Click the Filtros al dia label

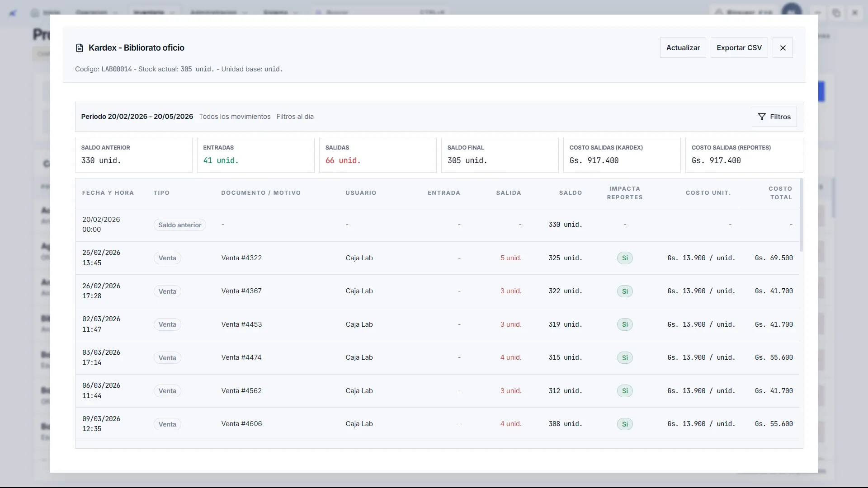[x=295, y=117]
